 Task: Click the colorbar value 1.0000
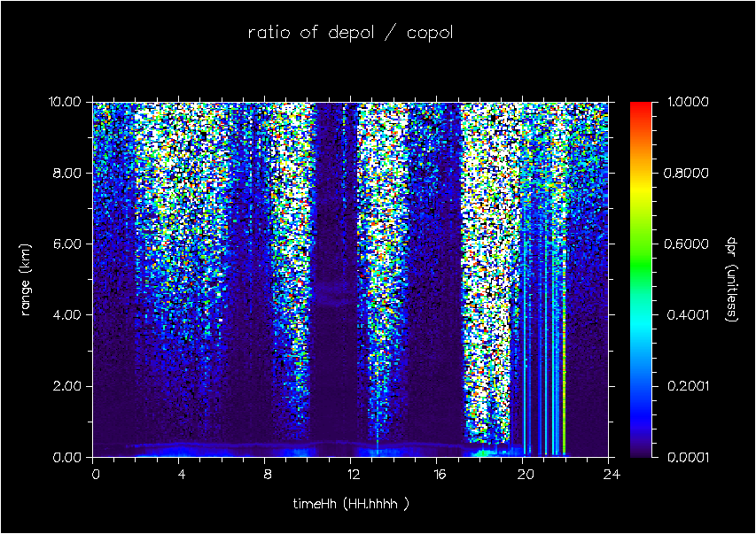pos(688,102)
